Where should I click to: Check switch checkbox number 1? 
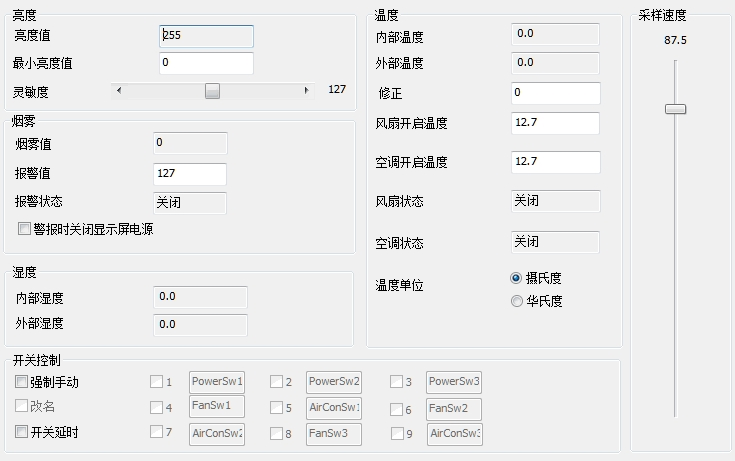[x=156, y=382]
